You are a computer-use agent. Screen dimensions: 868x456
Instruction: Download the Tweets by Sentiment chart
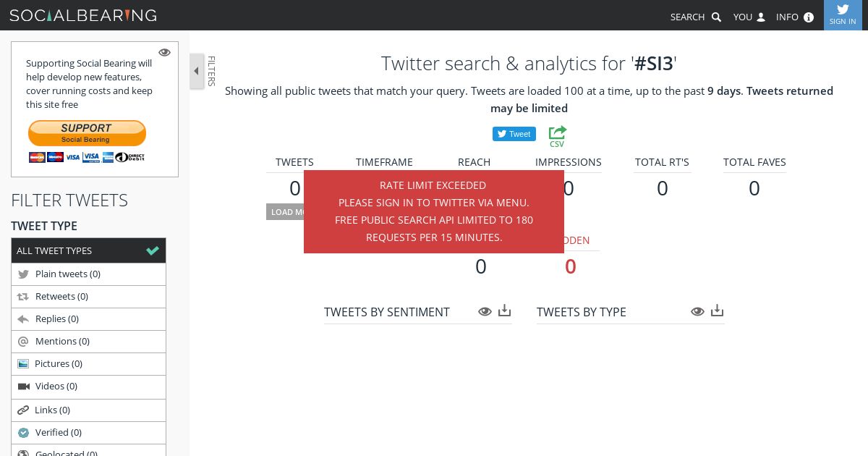coord(505,311)
